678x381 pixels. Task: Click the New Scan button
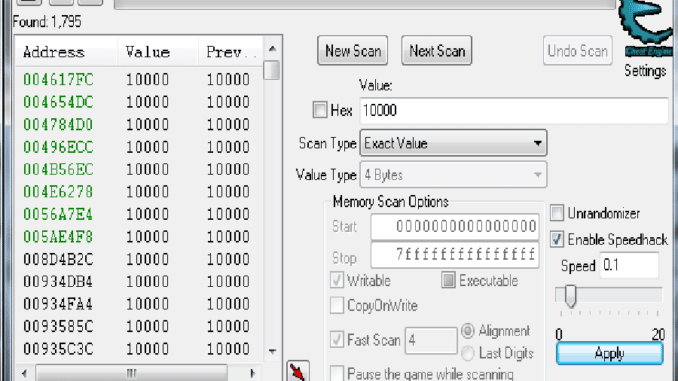point(353,51)
